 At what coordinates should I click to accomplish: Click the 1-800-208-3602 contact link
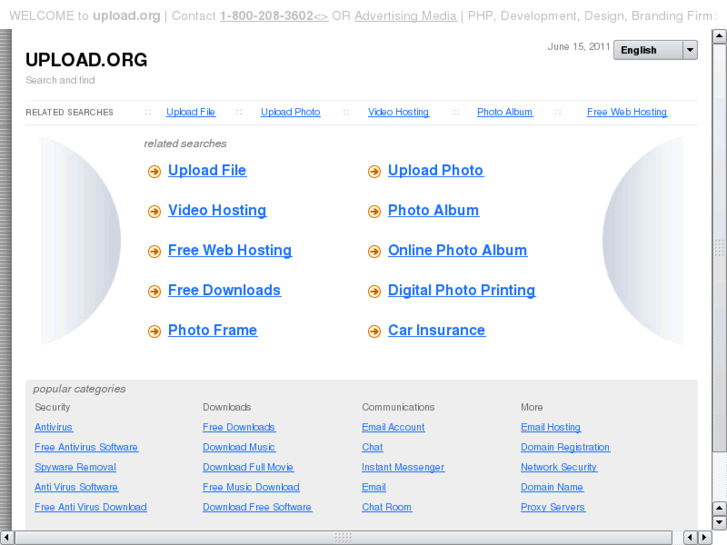(x=274, y=16)
